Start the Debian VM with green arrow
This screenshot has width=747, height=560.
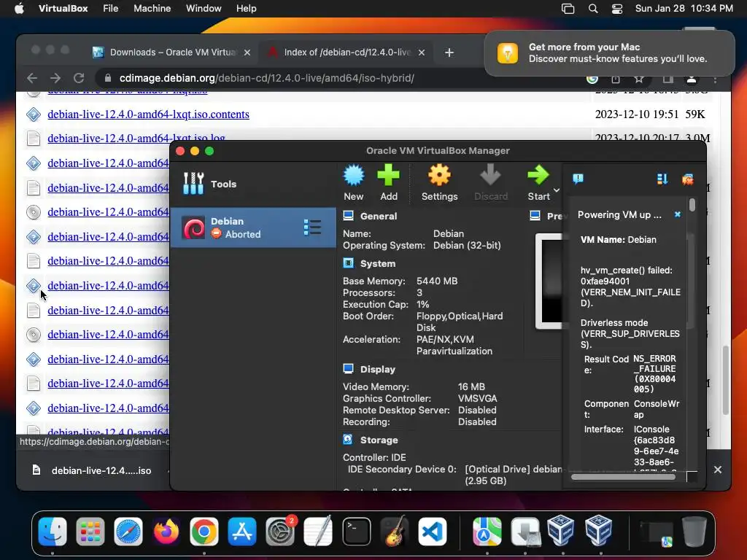pyautogui.click(x=538, y=176)
